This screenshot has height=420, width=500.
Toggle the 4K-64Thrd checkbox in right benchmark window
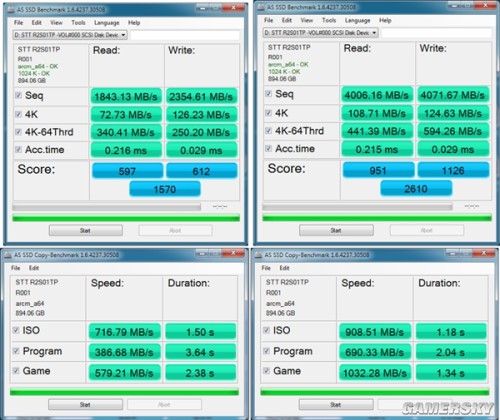coord(268,131)
